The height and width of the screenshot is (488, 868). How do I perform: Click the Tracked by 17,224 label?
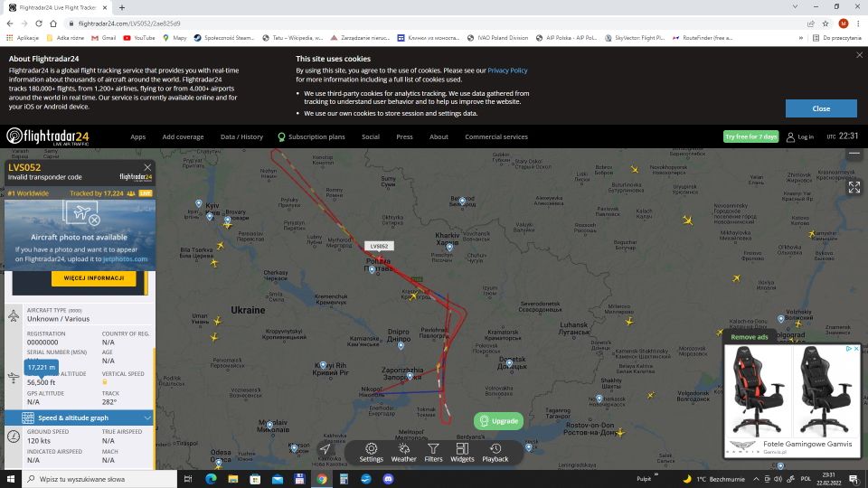click(97, 193)
